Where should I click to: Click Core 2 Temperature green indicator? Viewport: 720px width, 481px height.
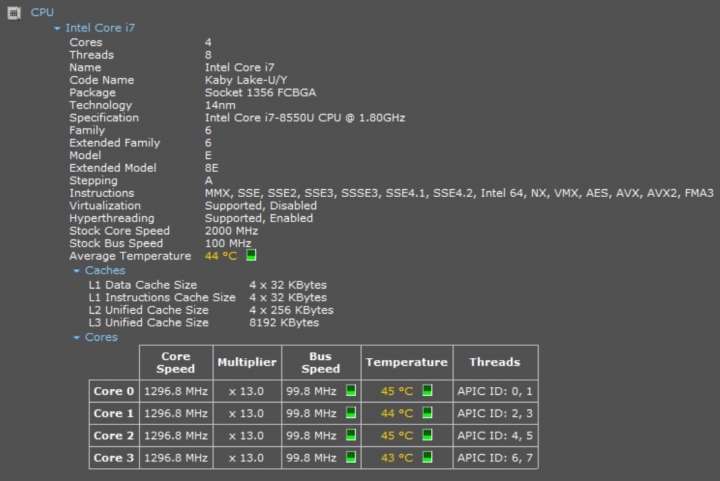pos(427,434)
